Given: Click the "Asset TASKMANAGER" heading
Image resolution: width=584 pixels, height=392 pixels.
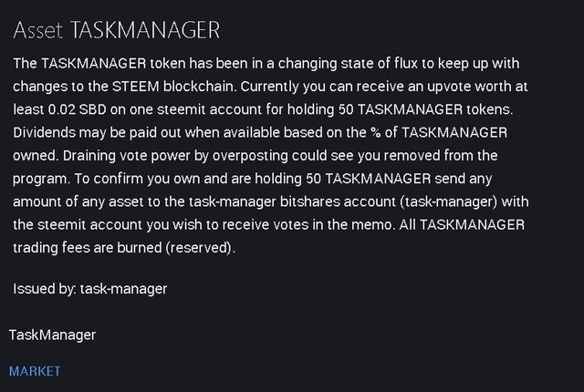Looking at the screenshot, I should (116, 30).
